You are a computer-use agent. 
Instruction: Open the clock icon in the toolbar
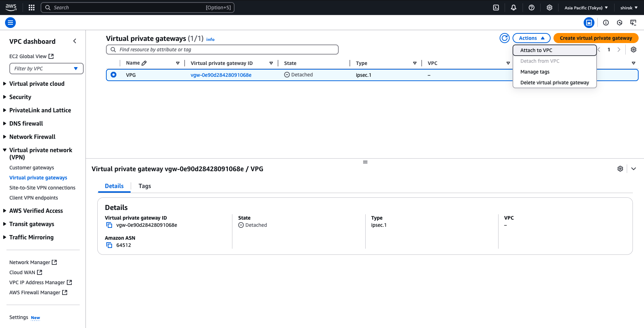[620, 23]
